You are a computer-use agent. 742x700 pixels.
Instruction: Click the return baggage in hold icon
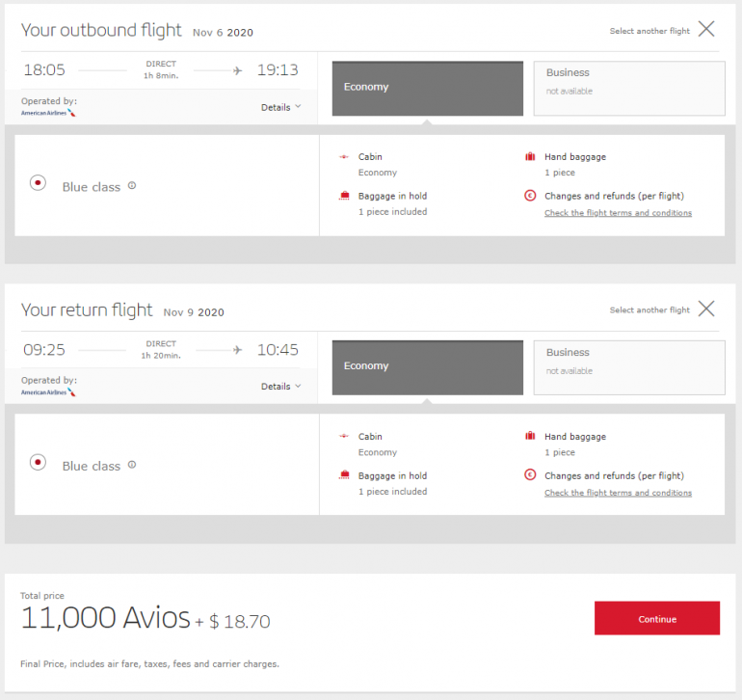pos(344,475)
